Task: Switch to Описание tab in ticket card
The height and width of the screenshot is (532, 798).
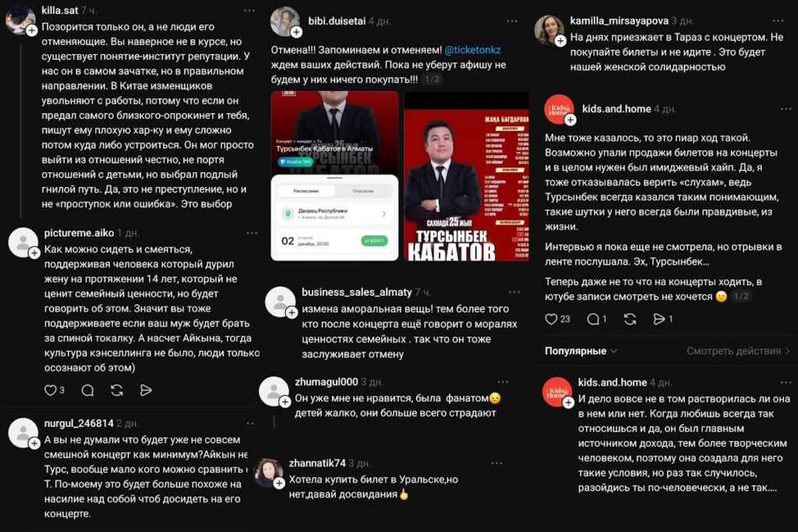Action: point(363,191)
